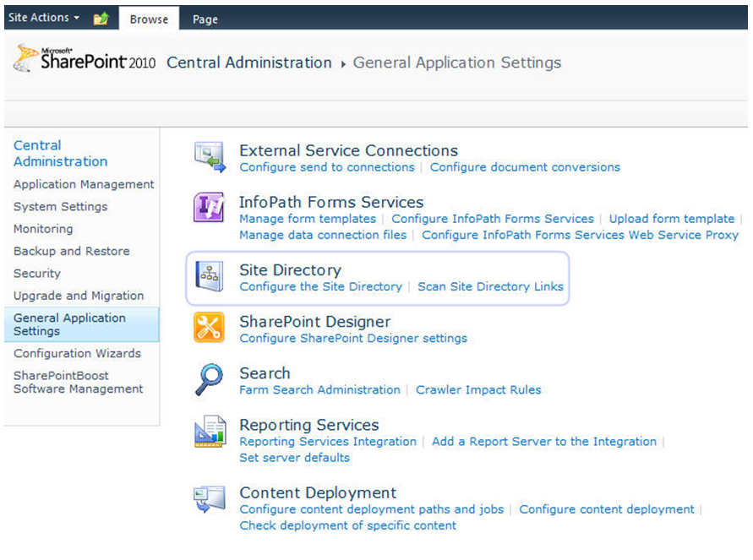Click the Configure content deployment link
The height and width of the screenshot is (560, 753).
(607, 509)
